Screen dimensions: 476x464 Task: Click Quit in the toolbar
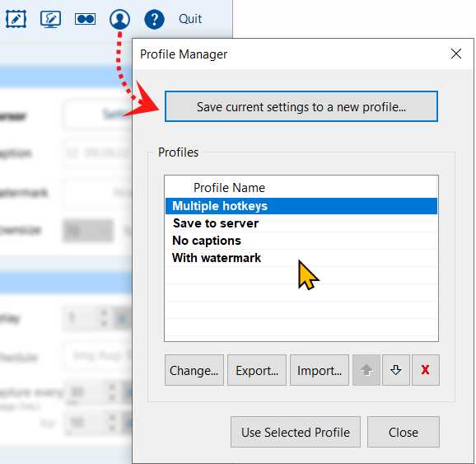[190, 19]
